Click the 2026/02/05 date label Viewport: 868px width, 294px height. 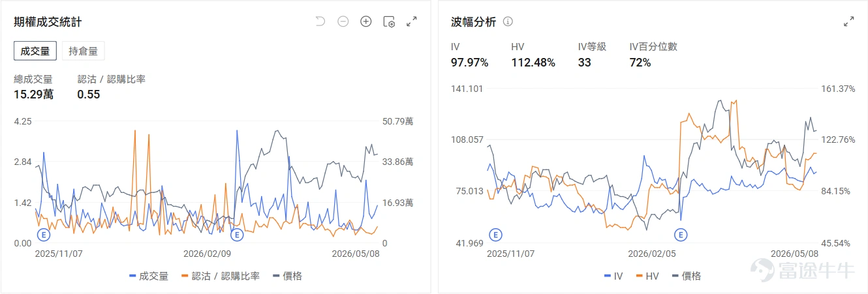click(x=651, y=254)
